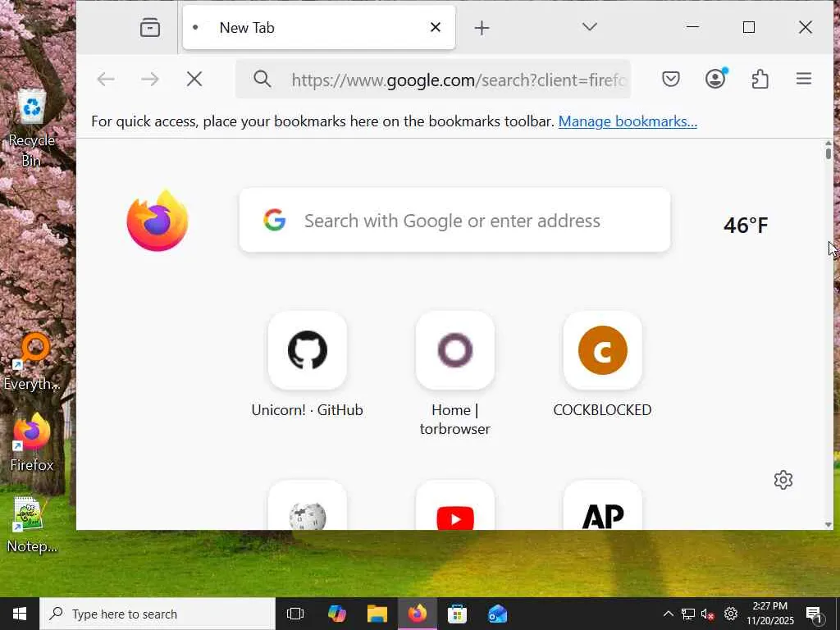Viewport: 840px width, 630px height.
Task: Open the AP news shortcut tile
Action: tap(603, 505)
